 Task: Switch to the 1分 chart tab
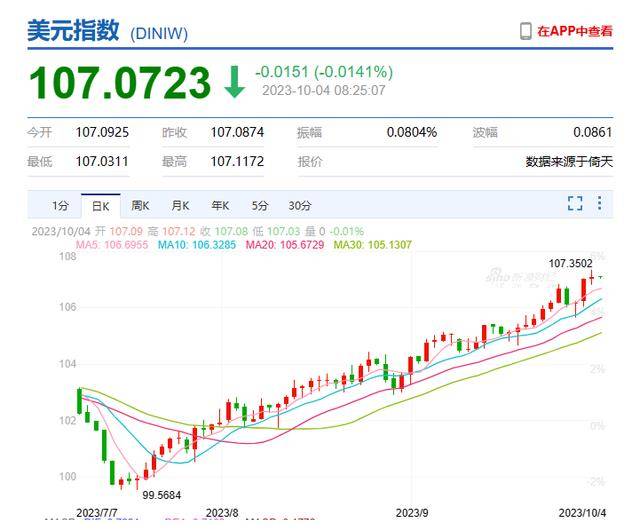60,206
